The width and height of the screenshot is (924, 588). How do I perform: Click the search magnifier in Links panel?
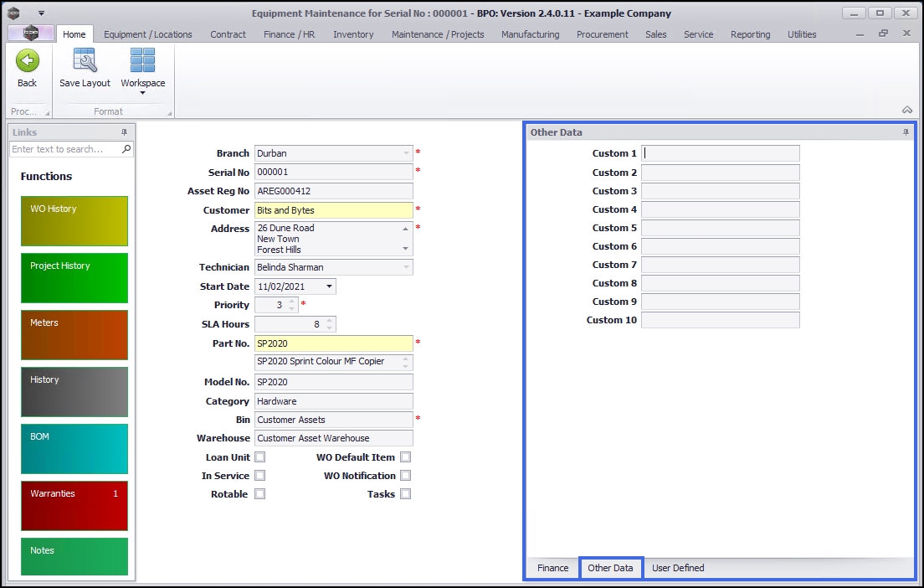coord(126,149)
